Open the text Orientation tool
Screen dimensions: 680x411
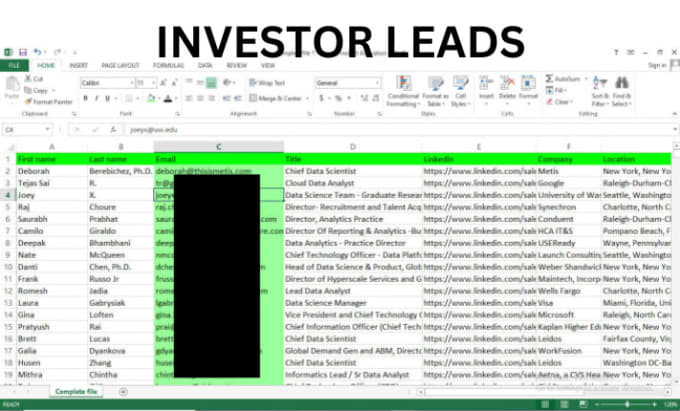coord(227,82)
